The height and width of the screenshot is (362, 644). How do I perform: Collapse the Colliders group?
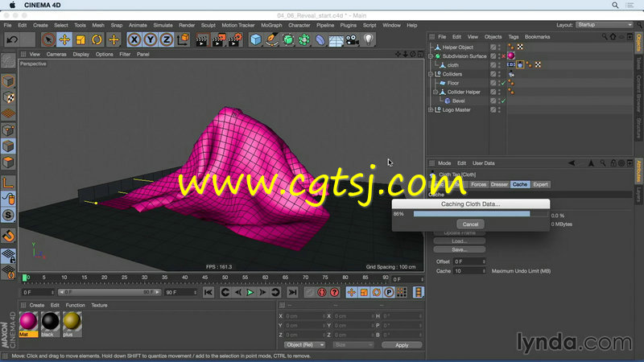[431, 74]
